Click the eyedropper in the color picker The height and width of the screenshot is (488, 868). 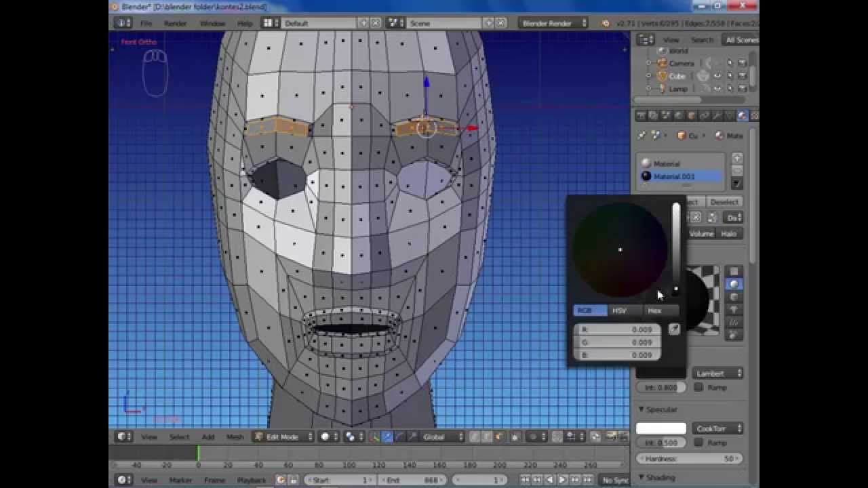point(673,329)
